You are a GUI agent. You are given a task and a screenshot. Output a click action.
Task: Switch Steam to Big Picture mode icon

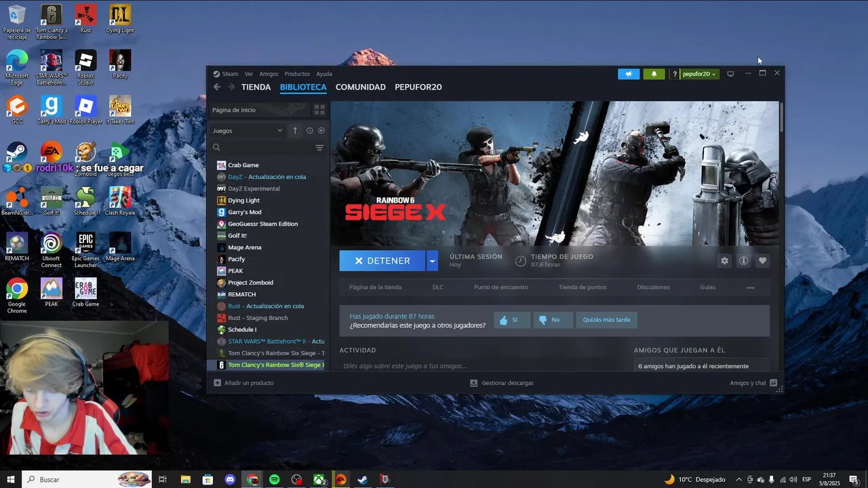730,74
